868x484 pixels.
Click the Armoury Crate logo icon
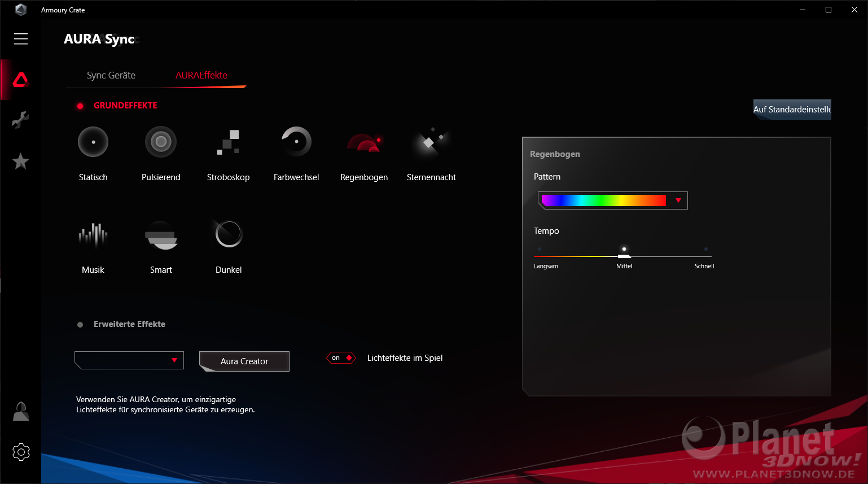coord(21,10)
